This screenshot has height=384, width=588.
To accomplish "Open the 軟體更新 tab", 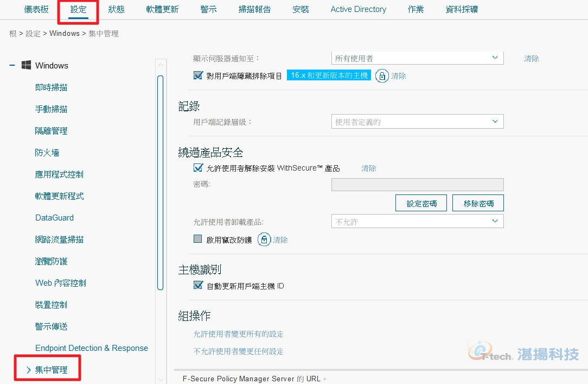I will tap(162, 9).
